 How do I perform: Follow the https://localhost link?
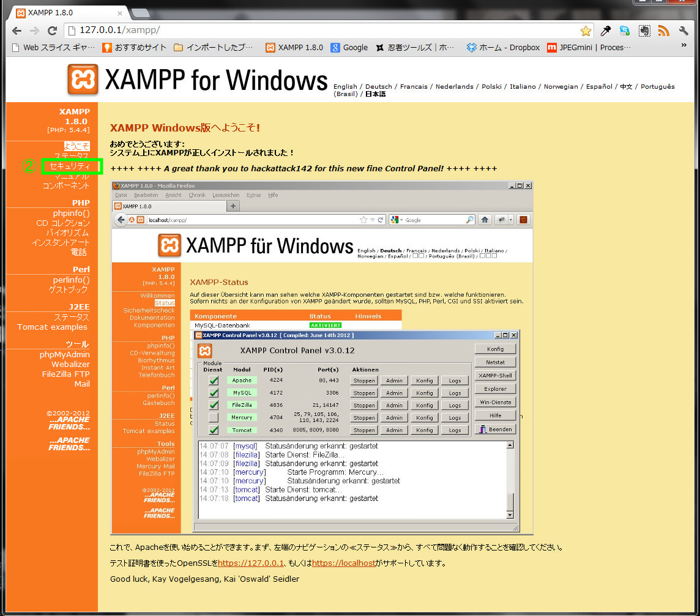pos(344,563)
